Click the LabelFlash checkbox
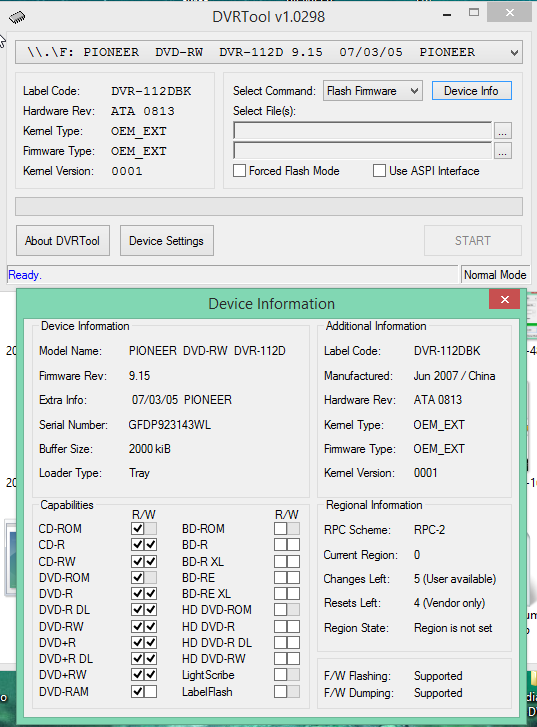 (280, 692)
